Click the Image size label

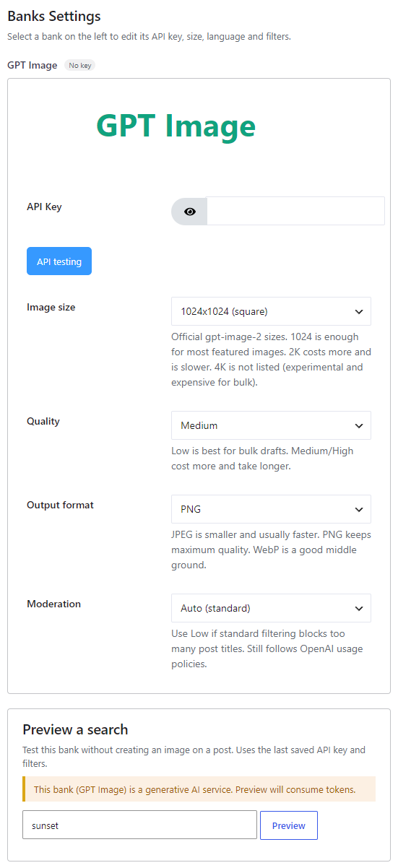(51, 307)
